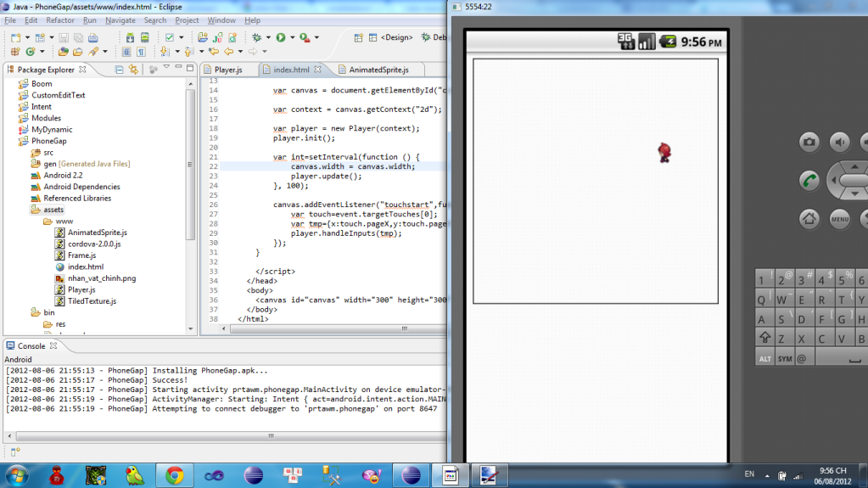Click the Next Annotation icon
Image resolution: width=868 pixels, height=488 pixels.
(165, 52)
